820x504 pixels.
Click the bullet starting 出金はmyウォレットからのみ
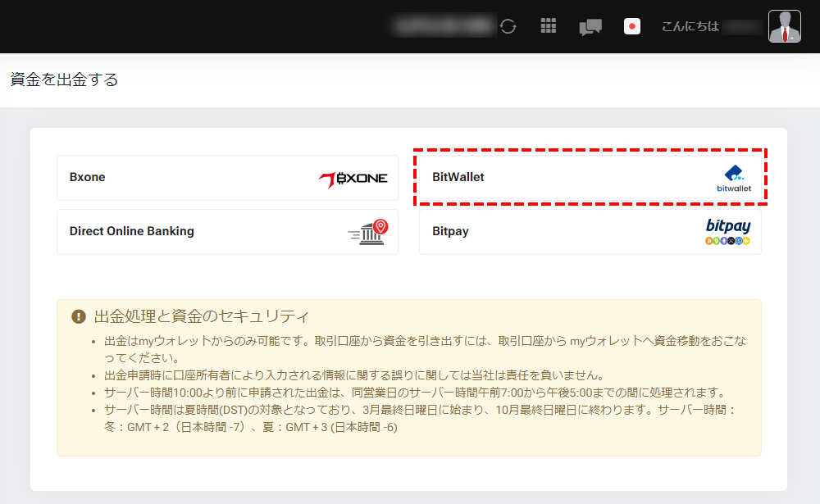(425, 349)
